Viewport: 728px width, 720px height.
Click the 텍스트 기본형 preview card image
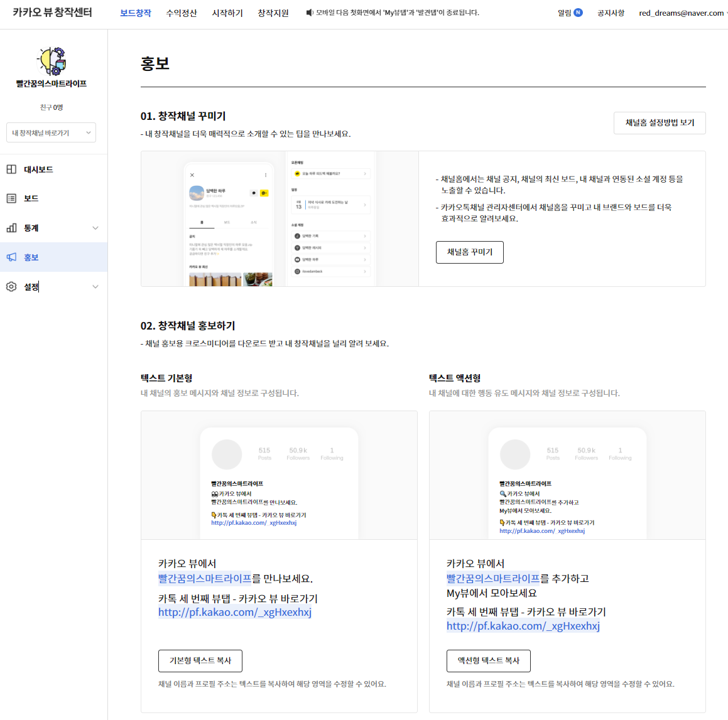pos(279,475)
